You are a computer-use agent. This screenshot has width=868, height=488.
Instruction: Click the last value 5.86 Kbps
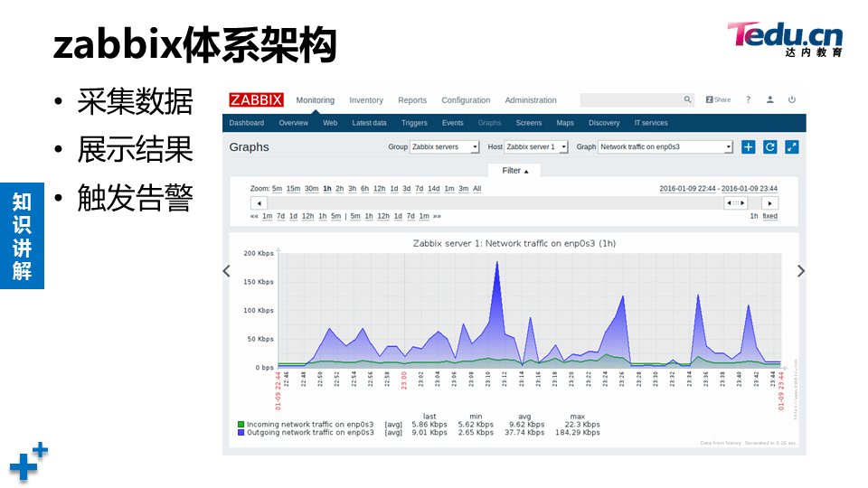click(x=429, y=425)
